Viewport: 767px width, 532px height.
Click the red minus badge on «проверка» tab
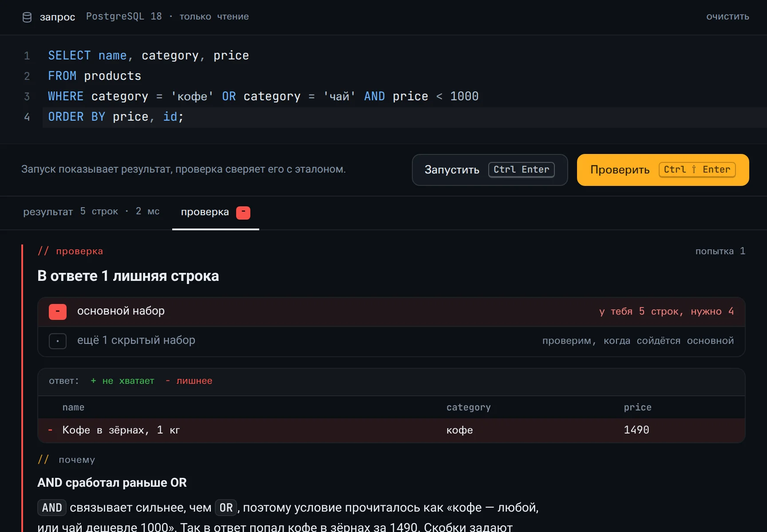pyautogui.click(x=243, y=213)
